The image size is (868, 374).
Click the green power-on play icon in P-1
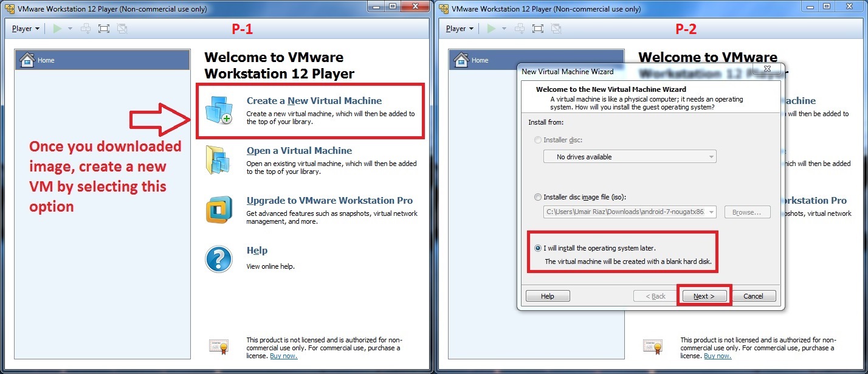point(58,29)
